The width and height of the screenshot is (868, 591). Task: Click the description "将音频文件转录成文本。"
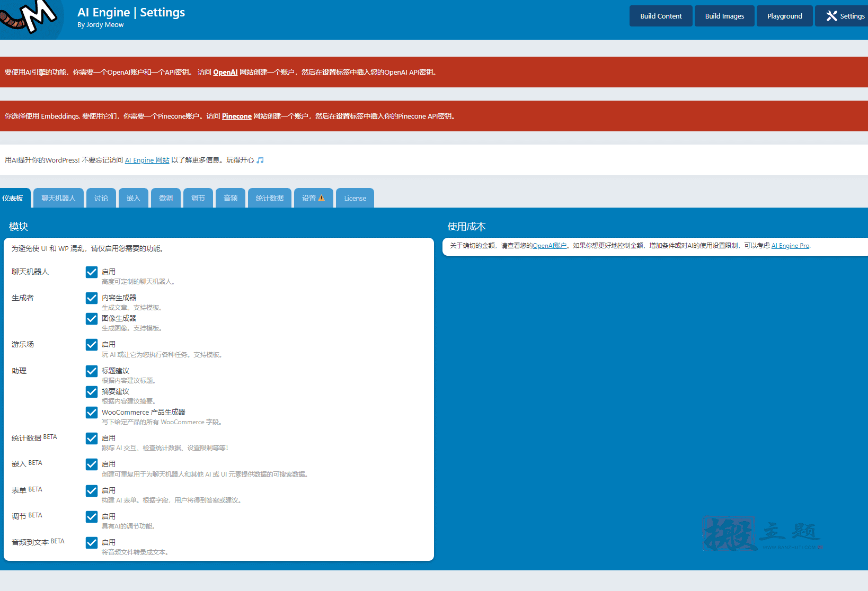[x=135, y=552]
